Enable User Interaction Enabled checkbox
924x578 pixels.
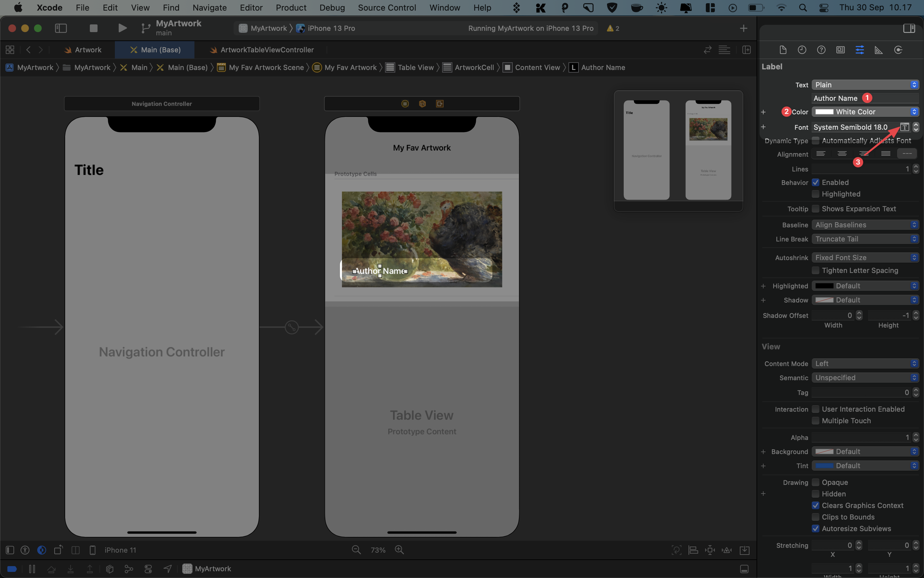816,409
